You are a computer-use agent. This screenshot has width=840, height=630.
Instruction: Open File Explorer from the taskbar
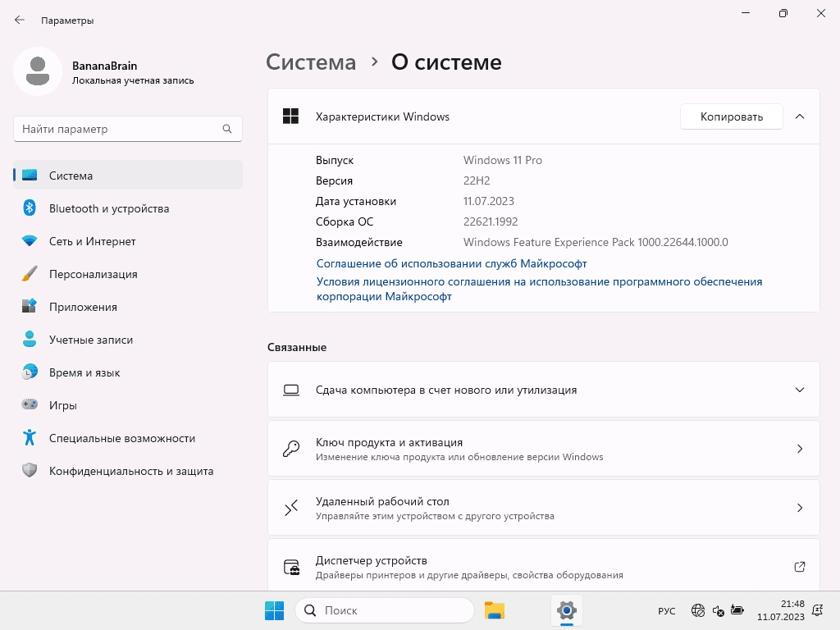point(495,610)
